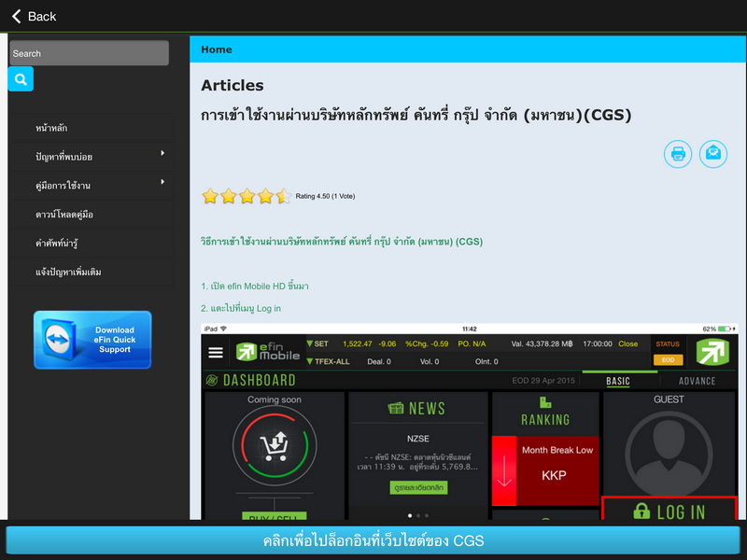This screenshot has width=747, height=560.
Task: Click the Search input field
Action: coord(89,53)
